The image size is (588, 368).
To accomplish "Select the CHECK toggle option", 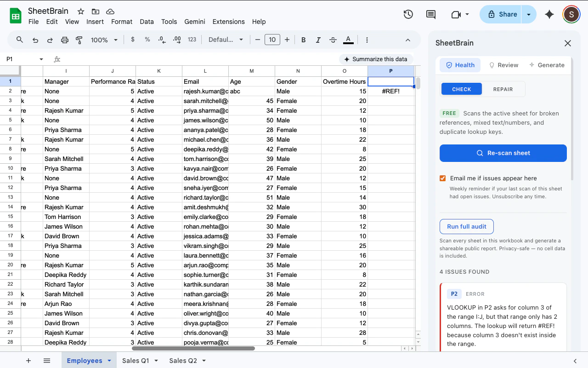I will point(462,89).
